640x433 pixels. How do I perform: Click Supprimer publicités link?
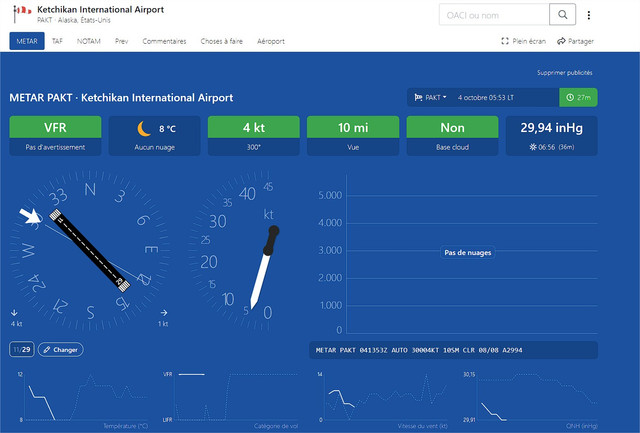tap(564, 73)
